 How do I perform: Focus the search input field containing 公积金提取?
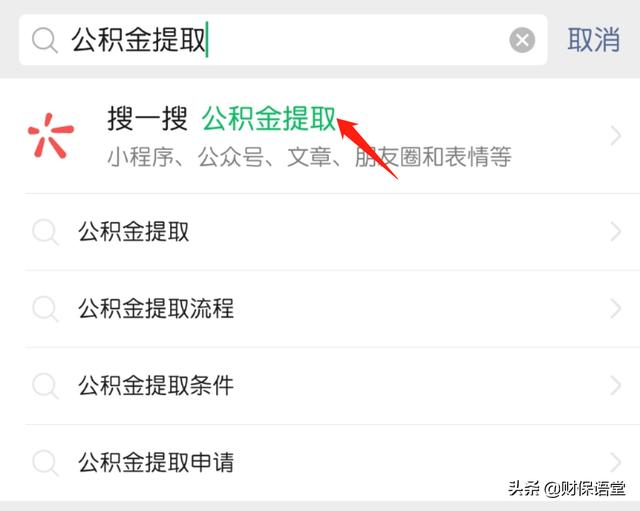283,40
